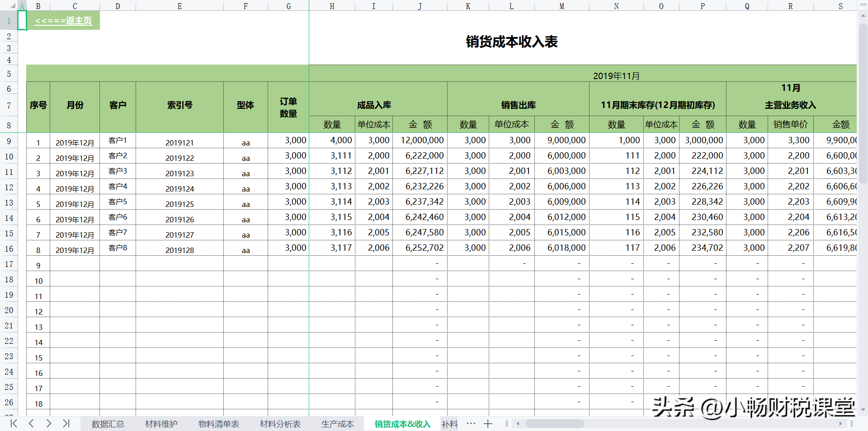The height and width of the screenshot is (431, 868).
Task: Click previous sheet navigation arrow
Action: [x=31, y=423]
